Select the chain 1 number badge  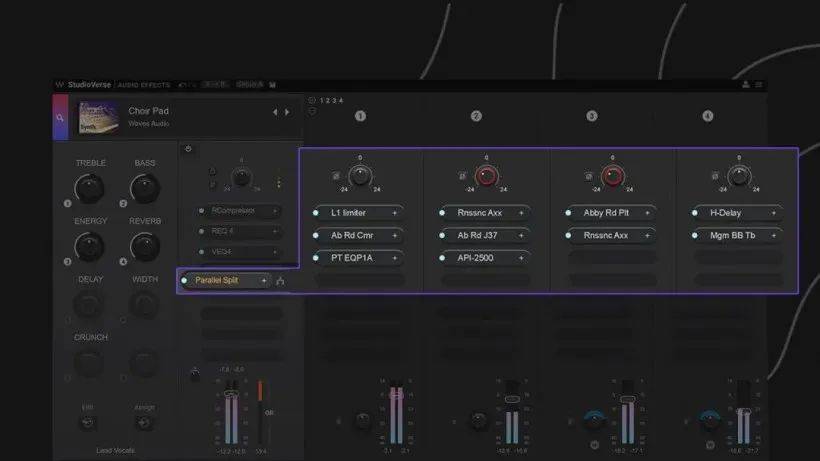click(360, 116)
